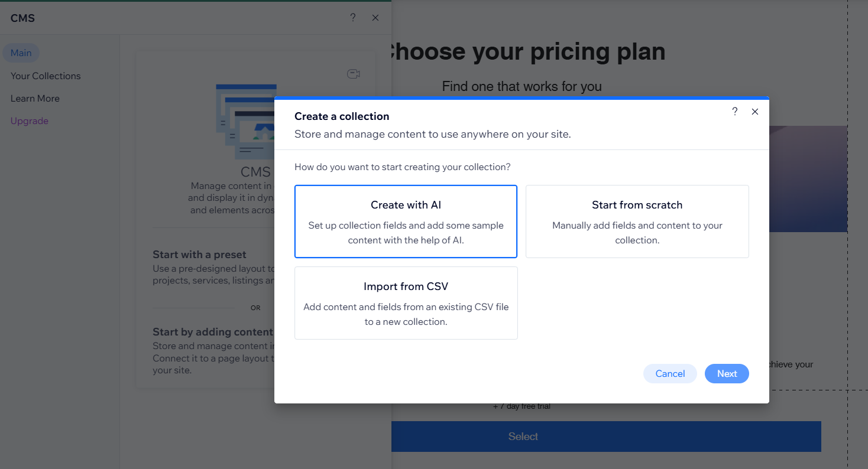Close the Create a collection dialog
The image size is (868, 469).
click(755, 112)
